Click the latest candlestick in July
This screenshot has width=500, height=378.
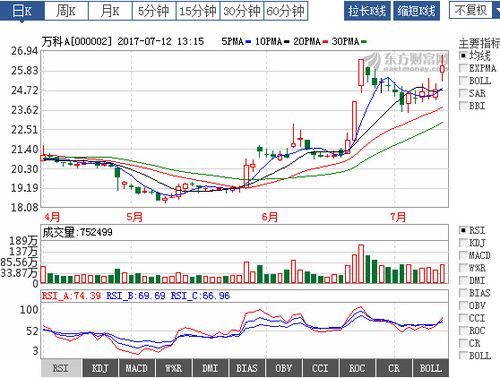[x=442, y=69]
